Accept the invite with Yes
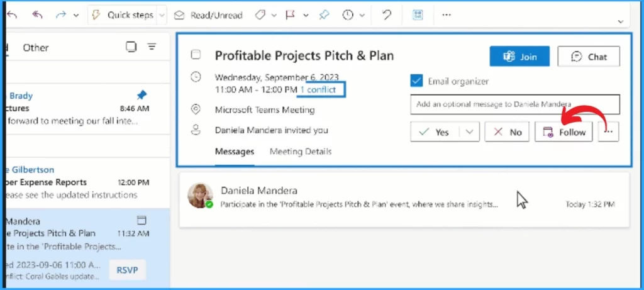644x290 pixels. (x=435, y=132)
